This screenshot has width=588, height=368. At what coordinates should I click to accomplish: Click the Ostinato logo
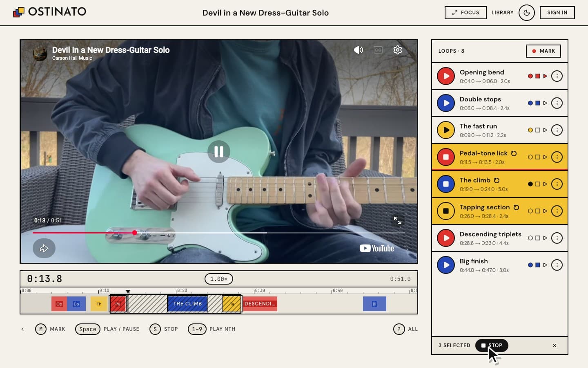click(50, 11)
